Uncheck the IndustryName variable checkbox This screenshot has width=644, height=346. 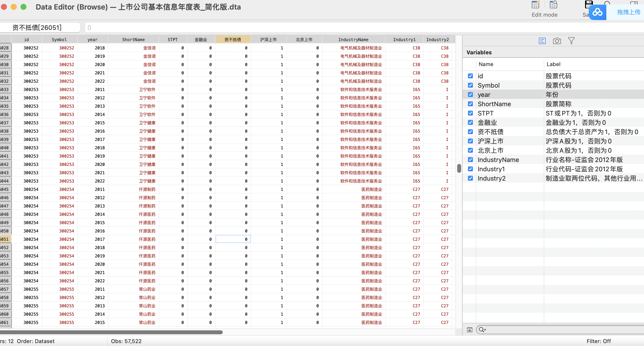(470, 160)
